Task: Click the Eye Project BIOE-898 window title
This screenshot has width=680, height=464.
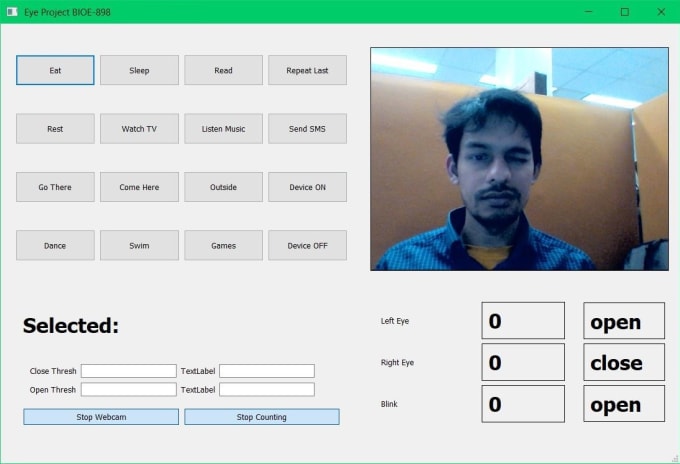Action: click(67, 12)
